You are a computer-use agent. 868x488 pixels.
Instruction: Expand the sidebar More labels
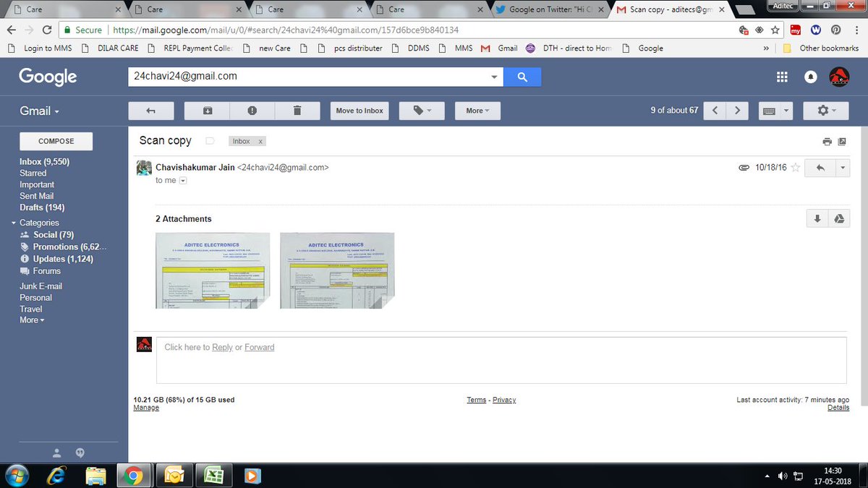click(x=32, y=320)
